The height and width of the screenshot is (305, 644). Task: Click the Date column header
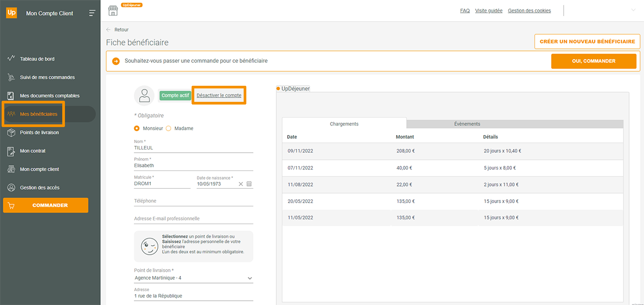pos(292,137)
